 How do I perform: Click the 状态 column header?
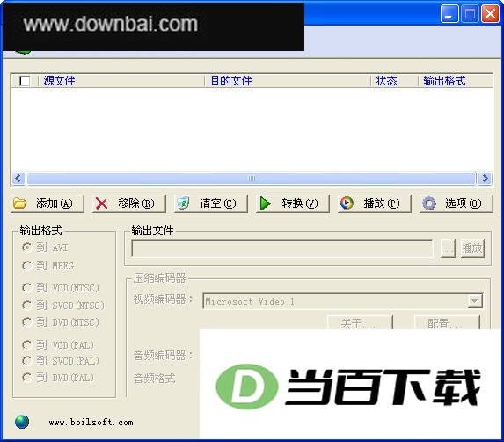coord(394,81)
